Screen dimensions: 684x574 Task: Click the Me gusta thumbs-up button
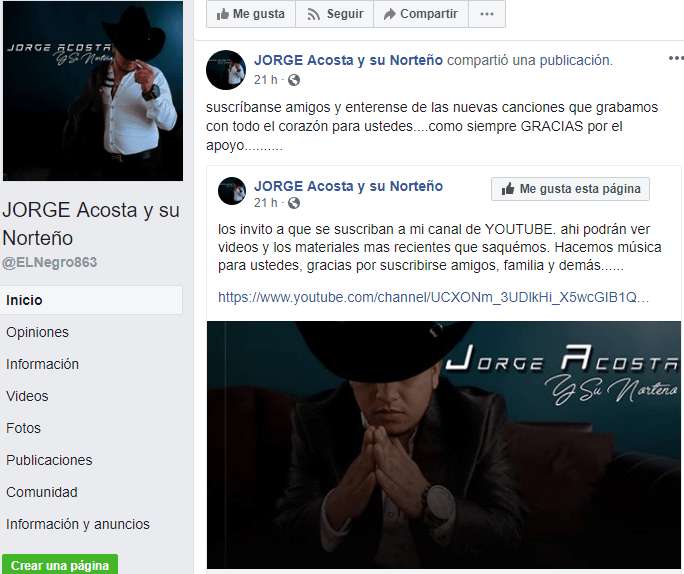pos(251,14)
